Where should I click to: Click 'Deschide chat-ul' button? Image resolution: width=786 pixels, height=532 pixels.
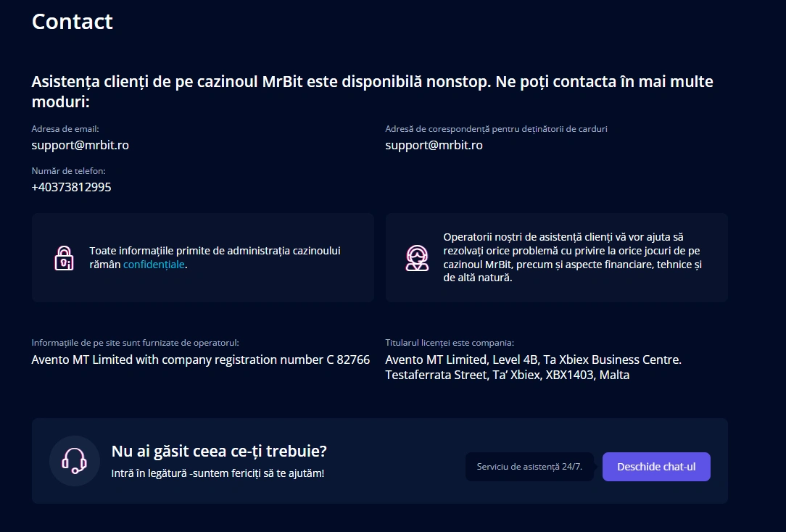click(656, 467)
